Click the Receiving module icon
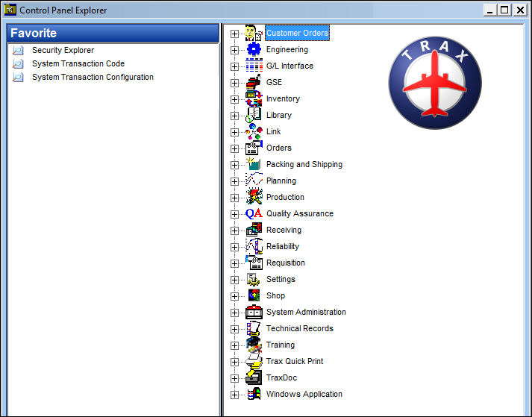 (x=254, y=230)
